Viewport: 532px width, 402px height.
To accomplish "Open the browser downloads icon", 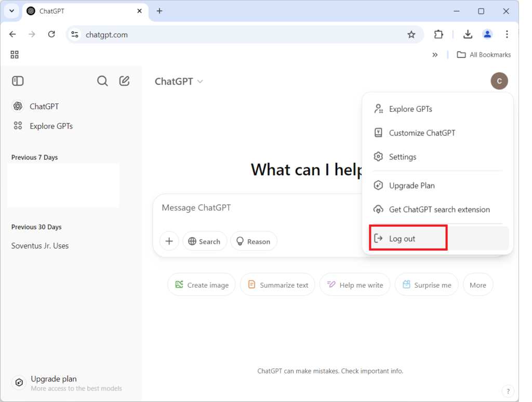I will point(468,34).
